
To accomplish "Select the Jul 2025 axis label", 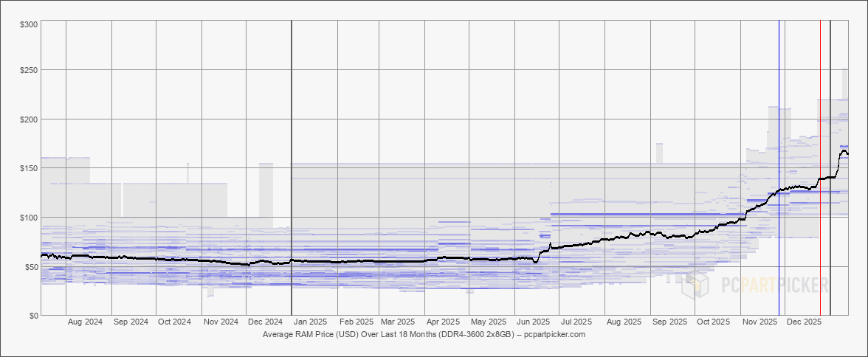I will pos(576,322).
